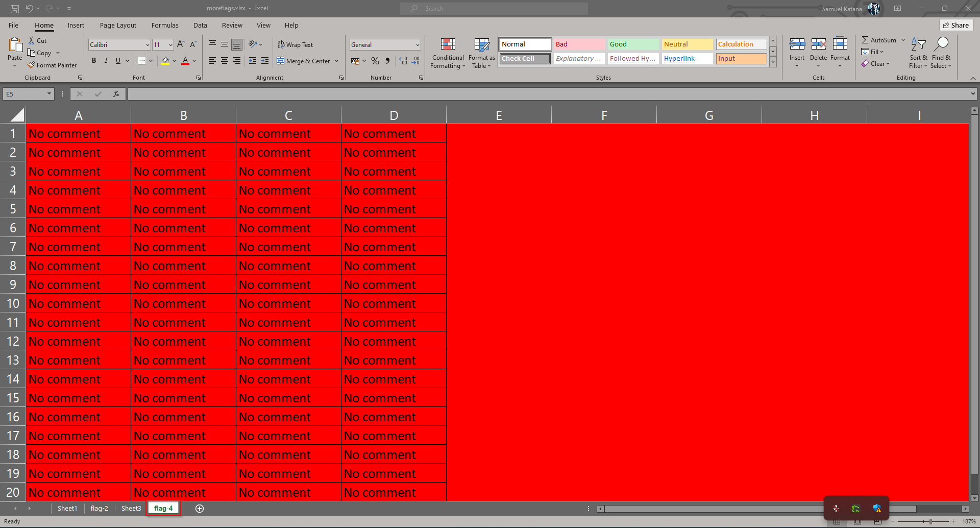This screenshot has height=528, width=980.
Task: Toggle Bold formatting
Action: [x=94, y=61]
